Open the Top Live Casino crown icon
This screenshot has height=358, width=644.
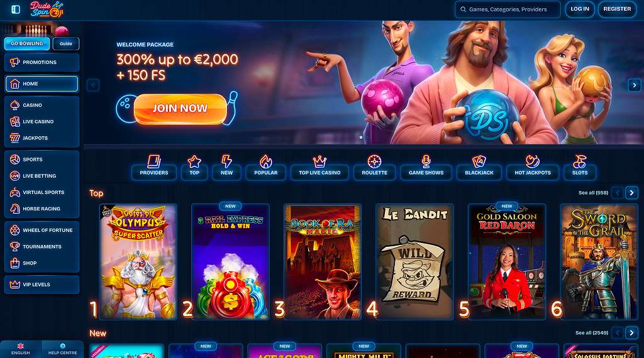319,161
